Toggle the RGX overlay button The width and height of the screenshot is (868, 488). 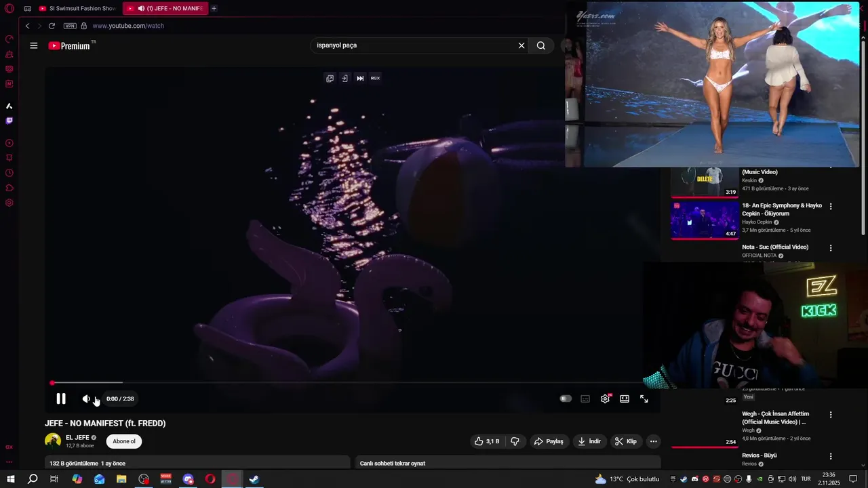375,78
